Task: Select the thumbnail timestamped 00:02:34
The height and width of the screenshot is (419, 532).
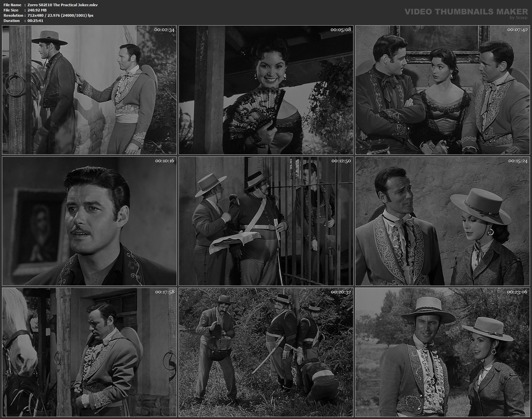Action: pyautogui.click(x=89, y=90)
